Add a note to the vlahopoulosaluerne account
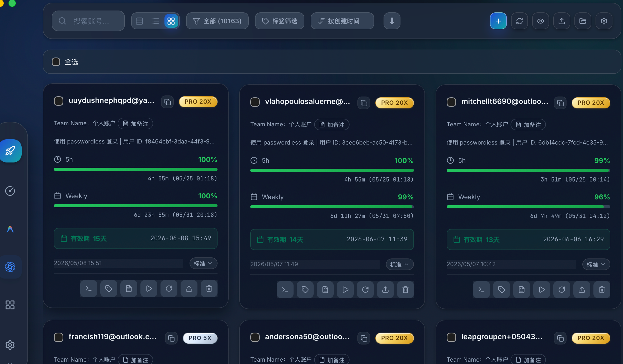The width and height of the screenshot is (623, 364). (332, 124)
